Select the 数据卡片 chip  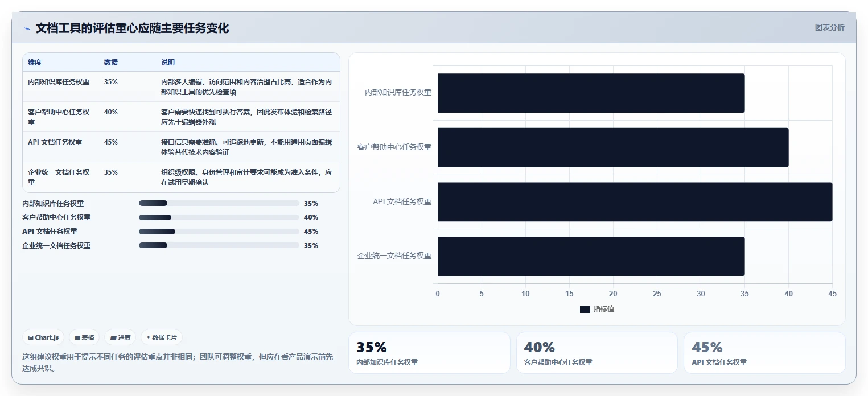162,337
